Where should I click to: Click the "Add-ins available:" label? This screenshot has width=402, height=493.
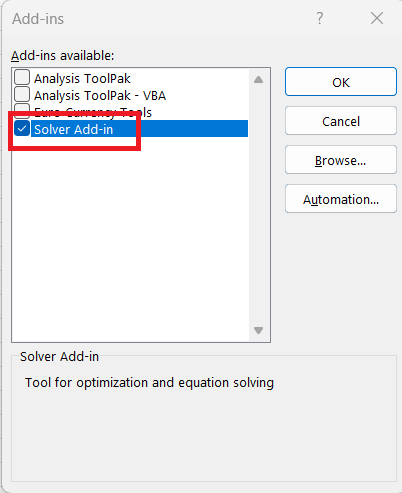click(x=63, y=56)
